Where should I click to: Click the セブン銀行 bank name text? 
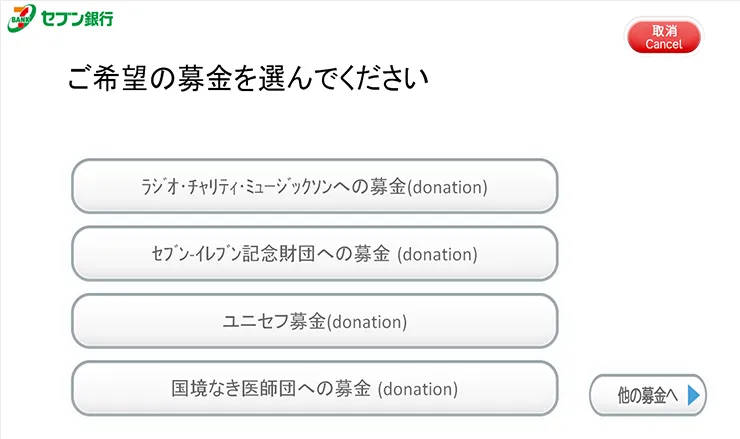click(77, 17)
